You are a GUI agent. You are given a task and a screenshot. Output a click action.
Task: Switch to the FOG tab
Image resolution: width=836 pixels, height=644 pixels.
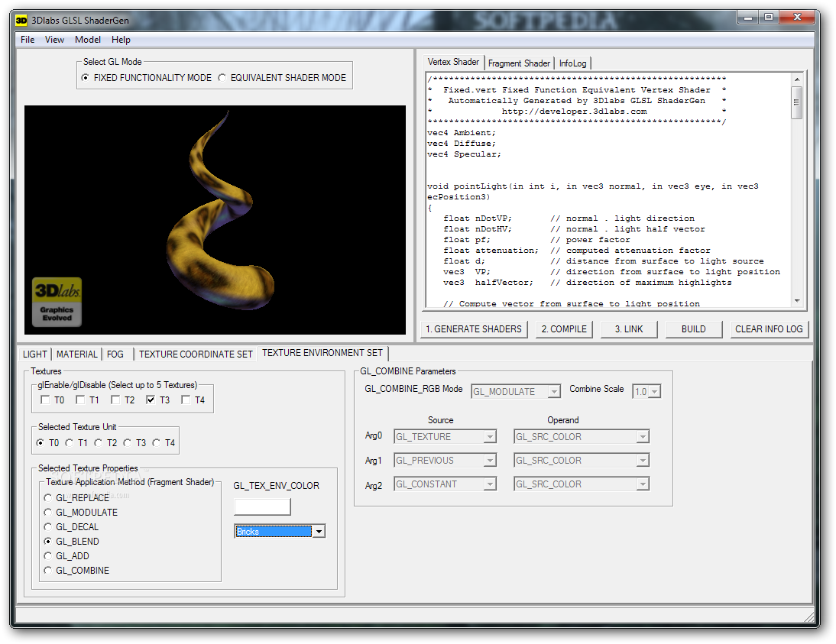(x=115, y=354)
